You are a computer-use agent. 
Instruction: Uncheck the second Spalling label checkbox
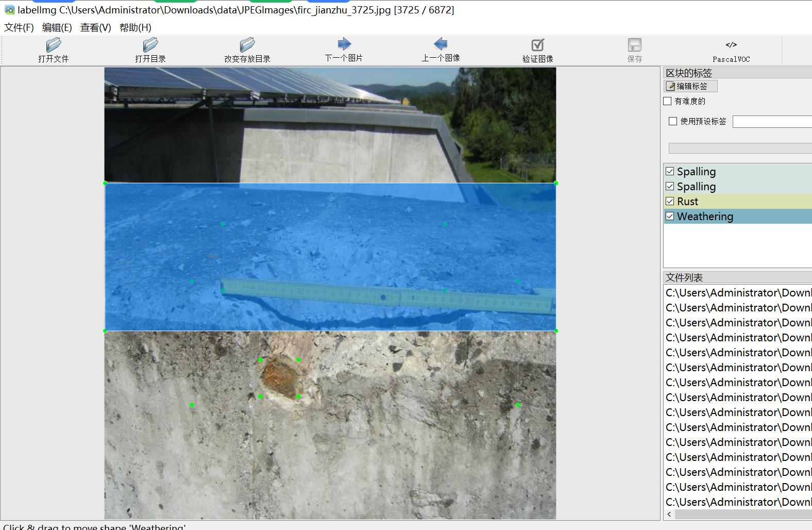pyautogui.click(x=670, y=186)
